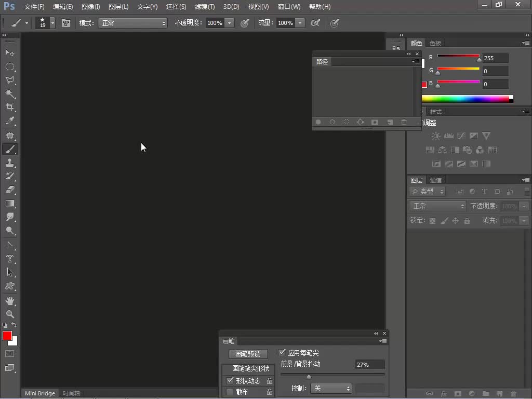Change screen mode icon
This screenshot has width=532, height=399.
coord(10,368)
